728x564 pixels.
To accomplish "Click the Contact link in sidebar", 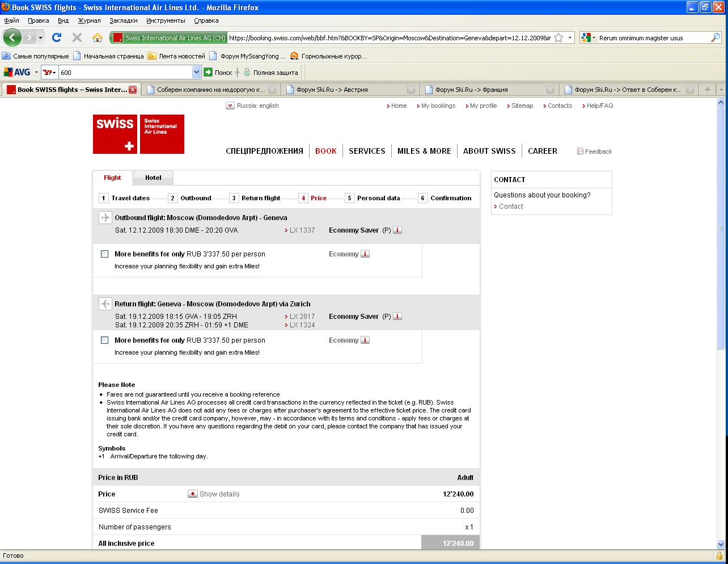I will pyautogui.click(x=511, y=206).
